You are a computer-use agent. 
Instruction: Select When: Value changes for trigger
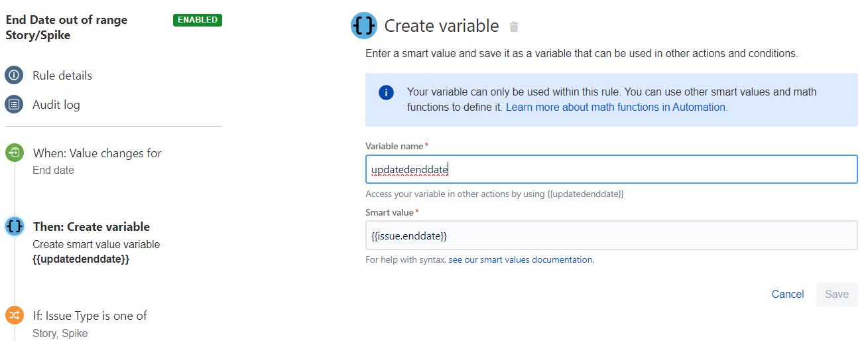[97, 153]
